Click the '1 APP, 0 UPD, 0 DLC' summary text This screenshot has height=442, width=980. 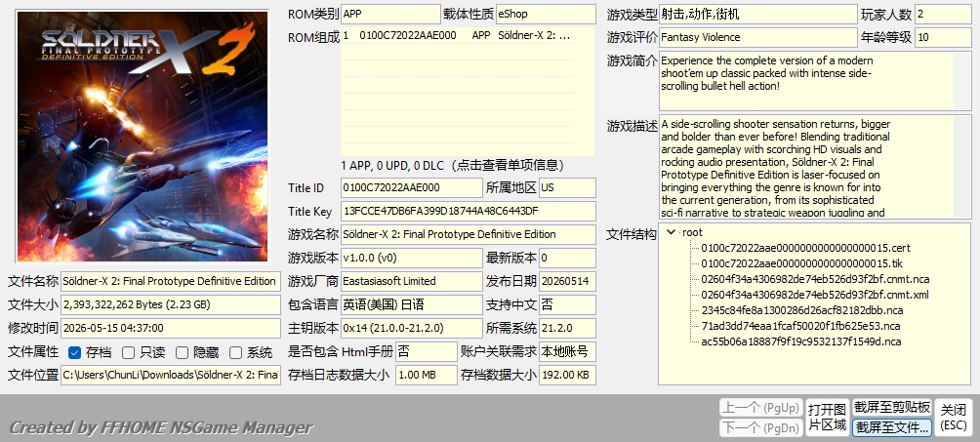(x=453, y=166)
